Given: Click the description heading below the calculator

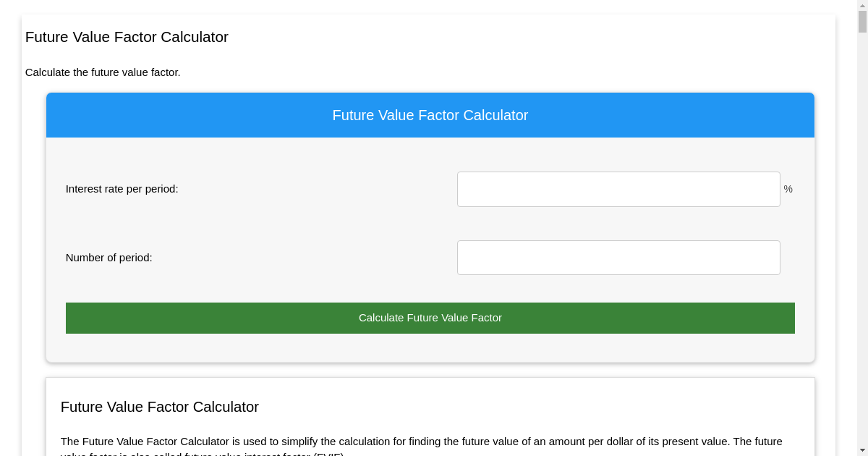Looking at the screenshot, I should pyautogui.click(x=159, y=407).
